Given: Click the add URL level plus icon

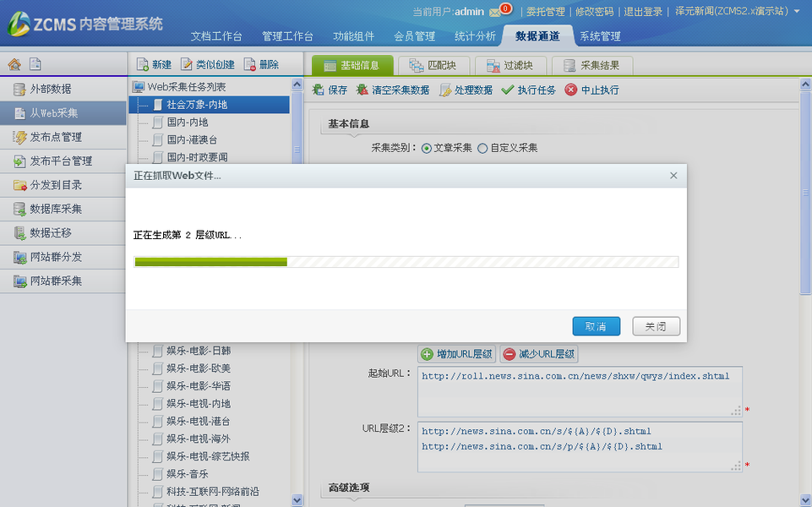Looking at the screenshot, I should 428,354.
